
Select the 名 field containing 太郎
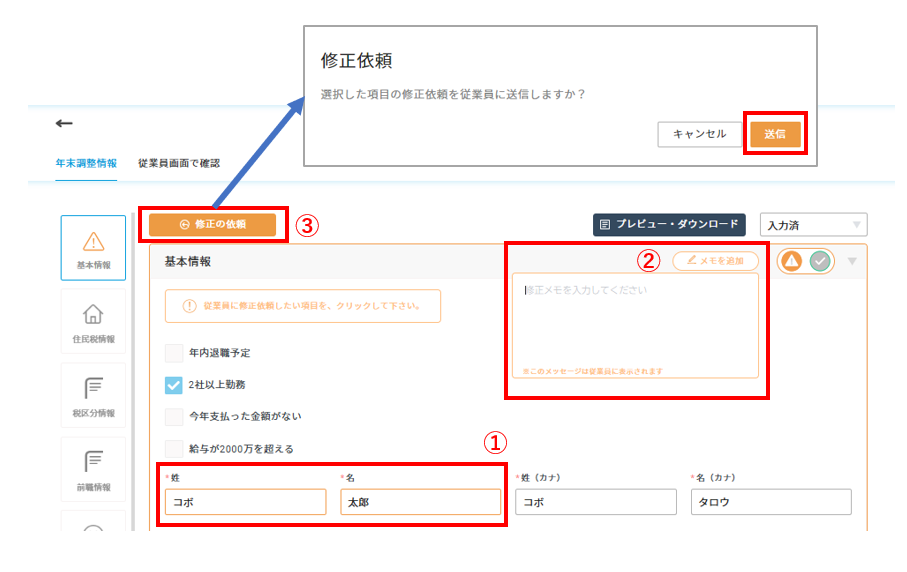[x=421, y=502]
